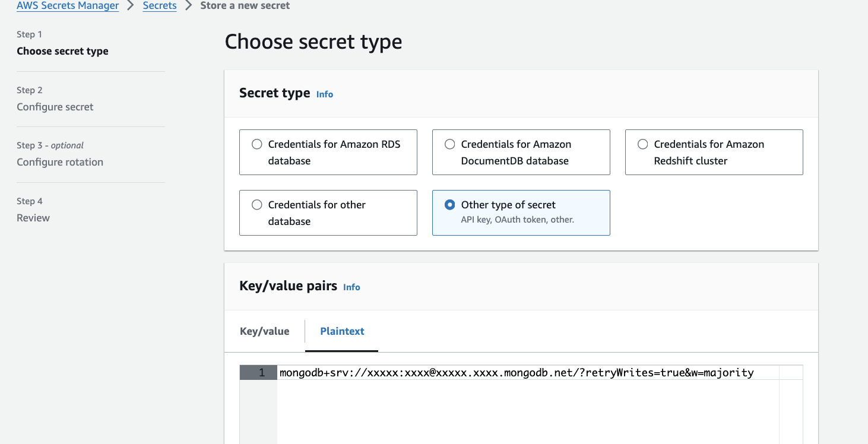Click line number 1 in the editor gutter
The image size is (868, 444).
point(262,373)
